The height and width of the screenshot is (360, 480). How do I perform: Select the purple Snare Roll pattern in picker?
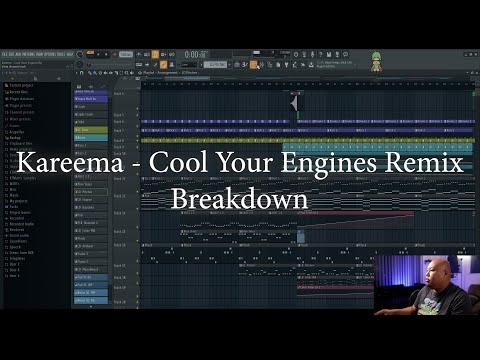coord(91,99)
